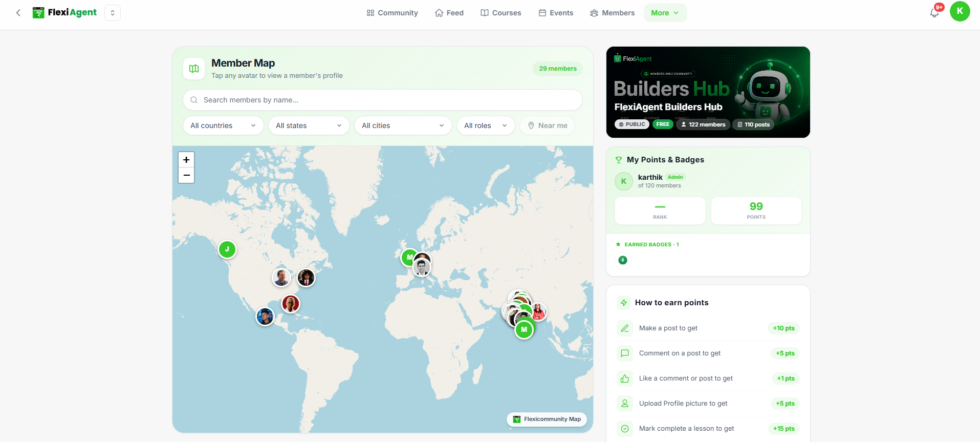
Task: Click the Member Map icon
Action: tap(194, 69)
